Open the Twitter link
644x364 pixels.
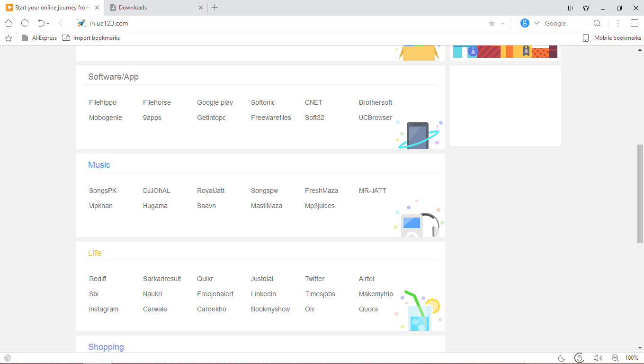[x=314, y=279]
